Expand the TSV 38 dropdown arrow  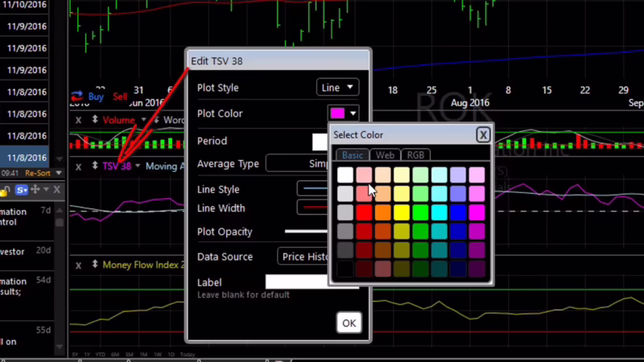[138, 167]
